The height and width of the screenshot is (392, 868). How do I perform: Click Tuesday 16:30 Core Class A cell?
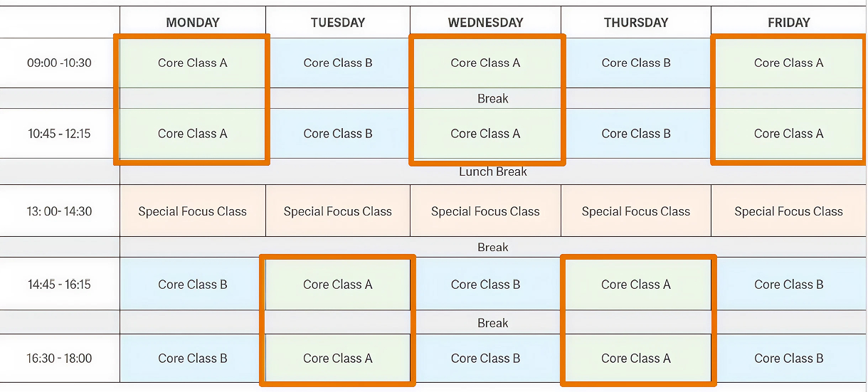338,359
